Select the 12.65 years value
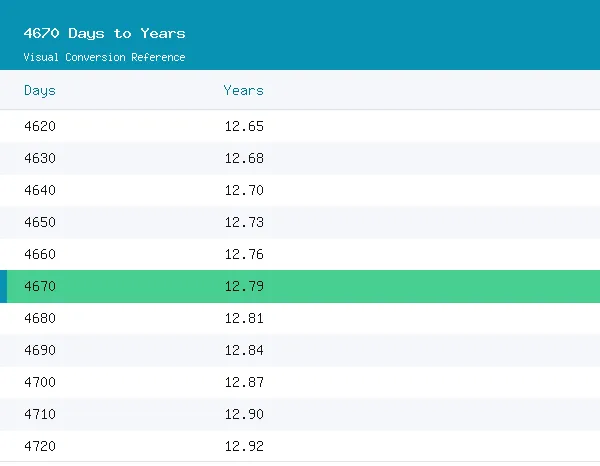The height and width of the screenshot is (466, 600). 244,126
